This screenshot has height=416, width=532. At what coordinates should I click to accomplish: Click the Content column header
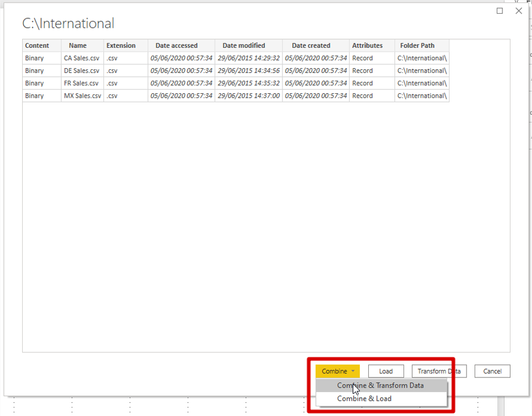click(41, 45)
